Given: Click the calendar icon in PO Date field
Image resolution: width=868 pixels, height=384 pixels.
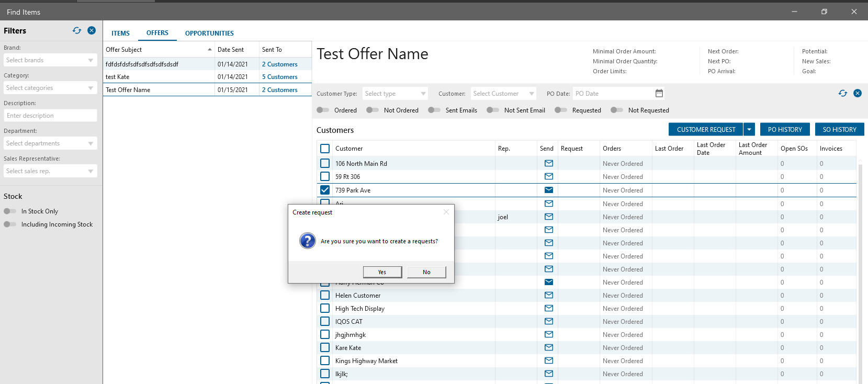Looking at the screenshot, I should tap(659, 93).
